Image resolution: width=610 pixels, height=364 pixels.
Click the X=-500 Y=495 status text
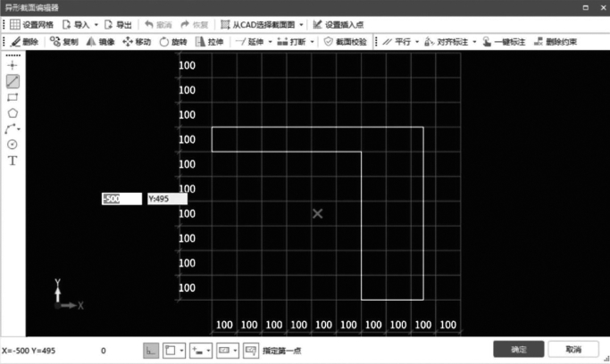click(x=29, y=351)
